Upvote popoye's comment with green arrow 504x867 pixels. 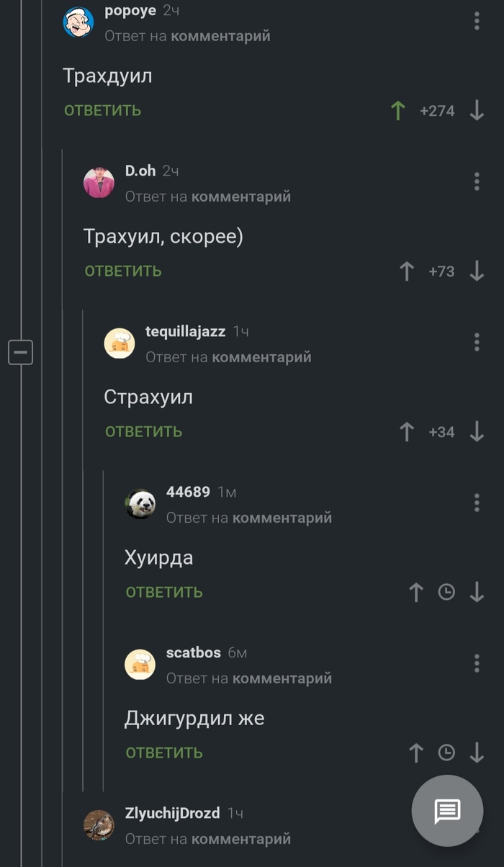(397, 111)
